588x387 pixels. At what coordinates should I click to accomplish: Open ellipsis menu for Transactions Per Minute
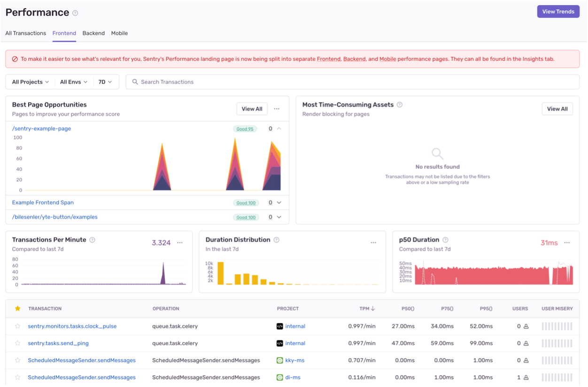(180, 243)
